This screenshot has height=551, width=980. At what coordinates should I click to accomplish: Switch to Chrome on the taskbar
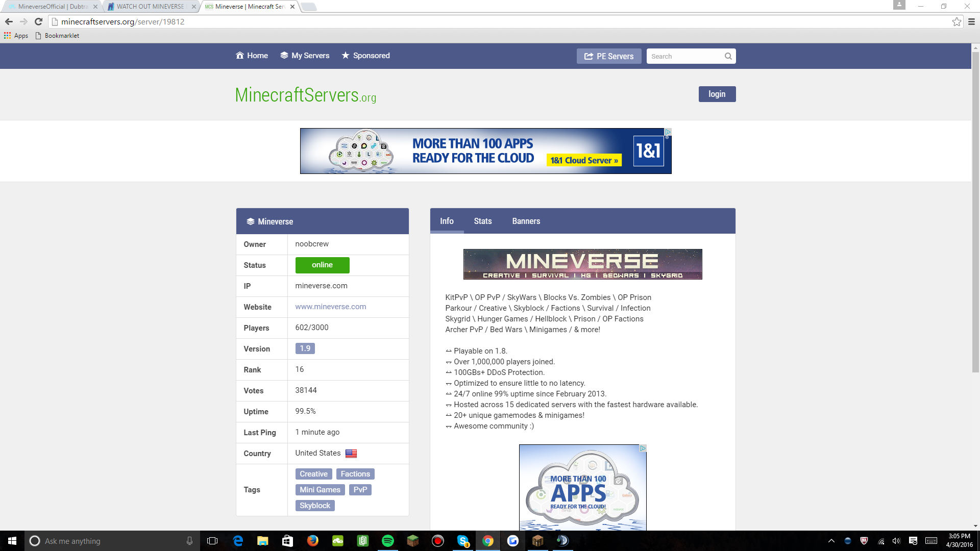(x=488, y=541)
